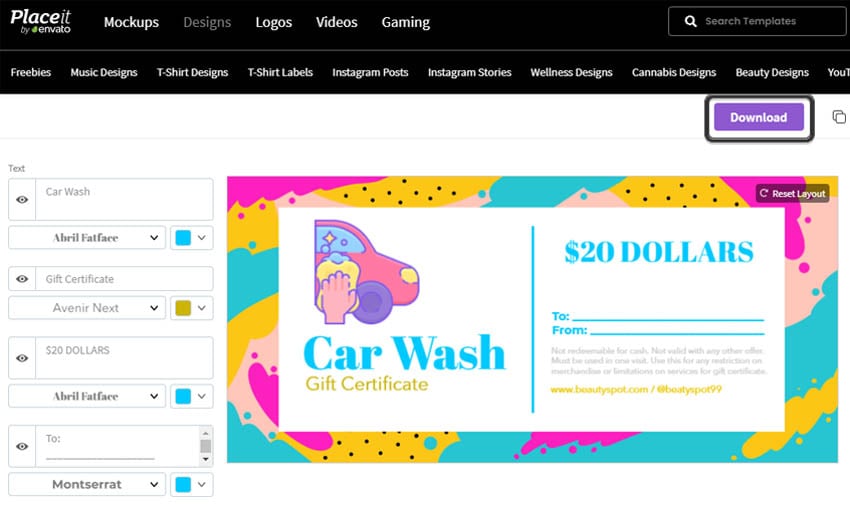Image resolution: width=850 pixels, height=506 pixels.
Task: Click the Car Wash text input
Action: [124, 200]
